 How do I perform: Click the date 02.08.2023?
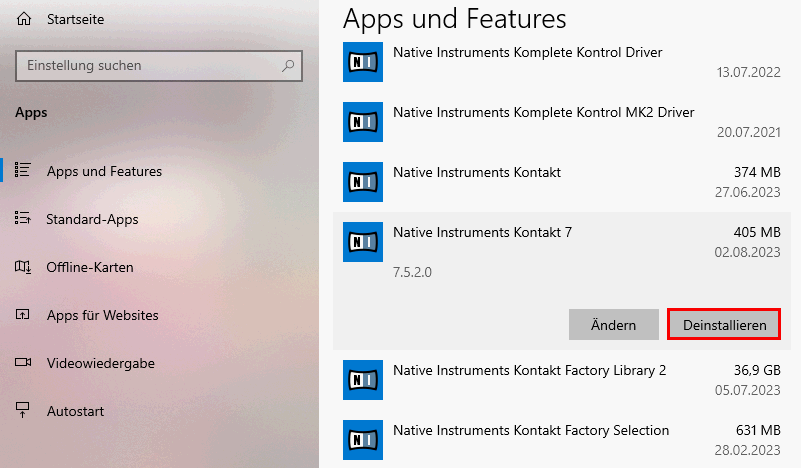747,252
